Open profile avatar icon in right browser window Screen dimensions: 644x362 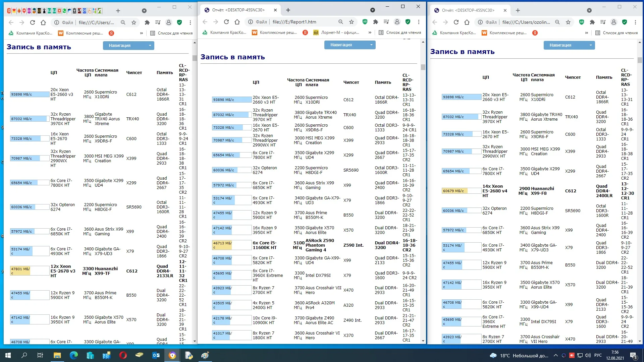click(x=614, y=22)
